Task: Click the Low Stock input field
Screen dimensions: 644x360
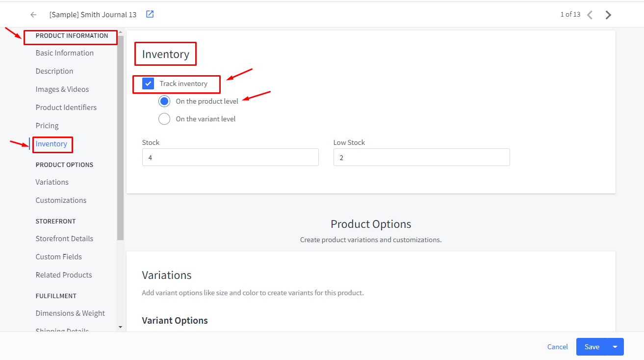Action: pyautogui.click(x=421, y=158)
